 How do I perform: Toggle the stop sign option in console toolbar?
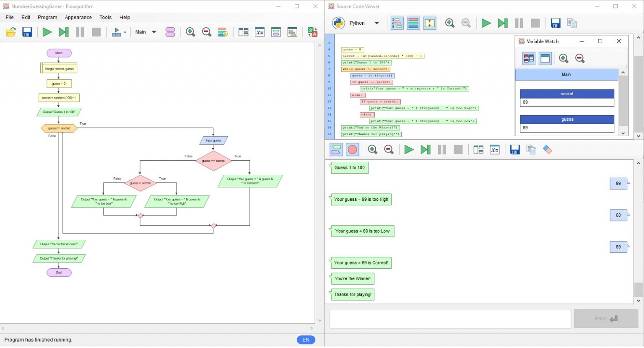click(353, 150)
